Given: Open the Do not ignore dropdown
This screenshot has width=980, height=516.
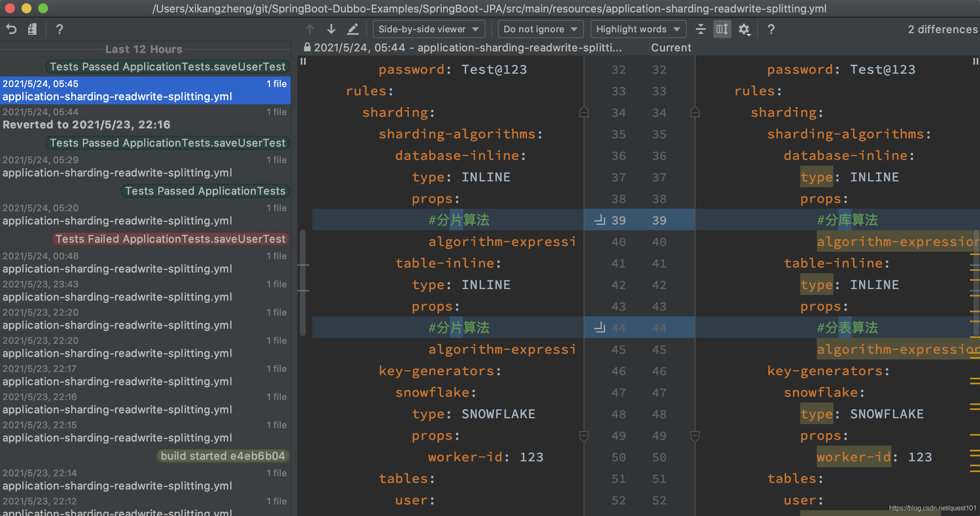Looking at the screenshot, I should (x=540, y=29).
